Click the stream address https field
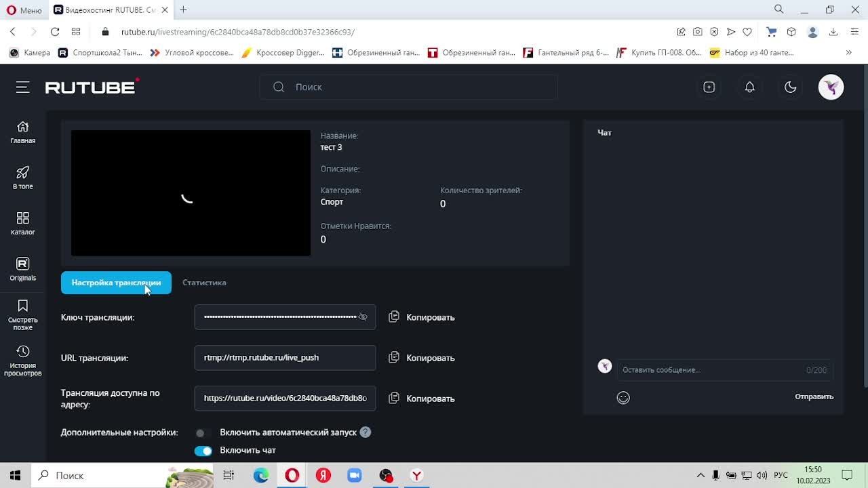This screenshot has width=868, height=488. 285,399
